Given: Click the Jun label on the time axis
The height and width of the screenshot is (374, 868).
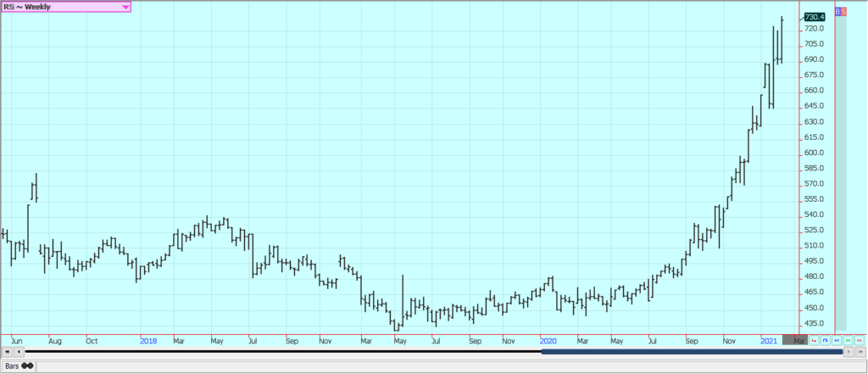Looking at the screenshot, I should (17, 341).
